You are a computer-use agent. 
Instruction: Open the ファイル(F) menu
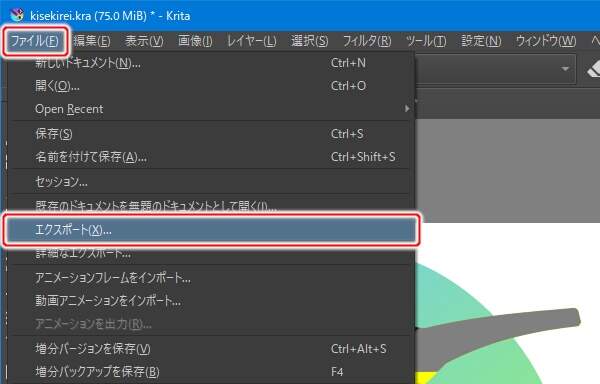coord(34,41)
